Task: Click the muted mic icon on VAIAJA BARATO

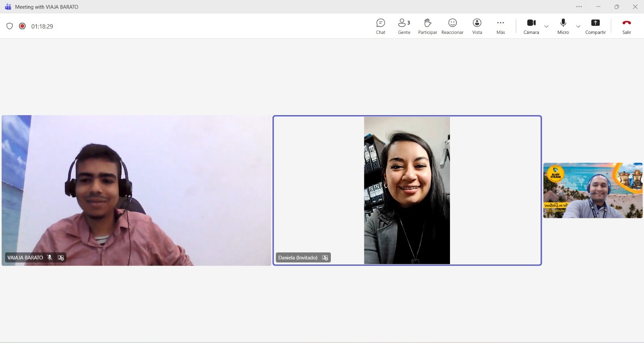Action: point(50,258)
